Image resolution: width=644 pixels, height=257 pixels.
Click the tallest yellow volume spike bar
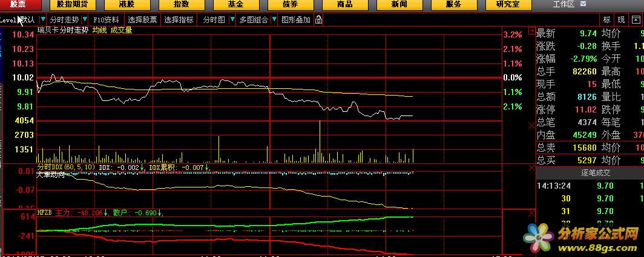(320, 142)
